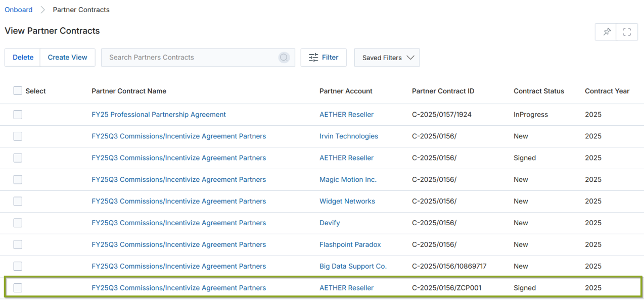
Task: Open the Flashpoint Paradox account
Action: [350, 245]
